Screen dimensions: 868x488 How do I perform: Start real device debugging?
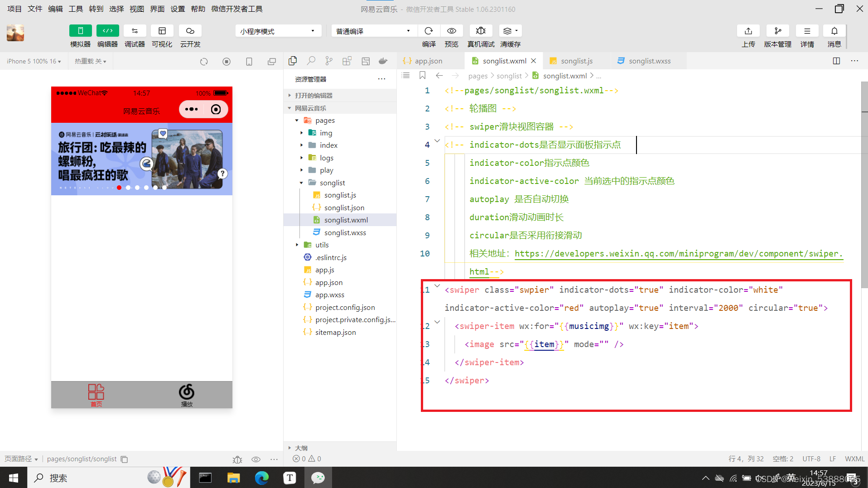coord(481,31)
